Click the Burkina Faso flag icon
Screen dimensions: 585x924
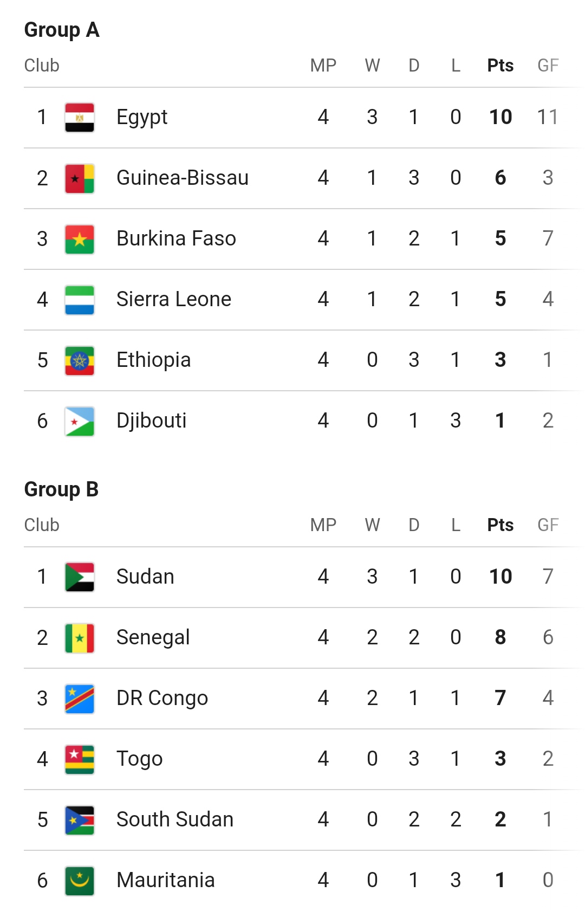[80, 239]
